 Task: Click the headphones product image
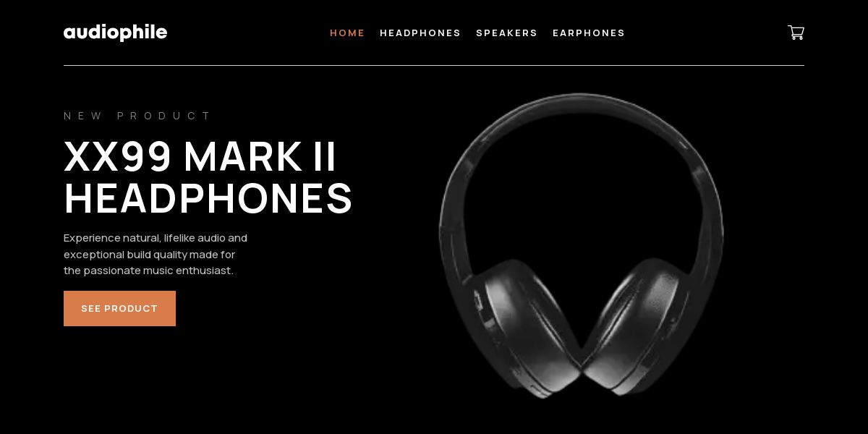coord(582,244)
